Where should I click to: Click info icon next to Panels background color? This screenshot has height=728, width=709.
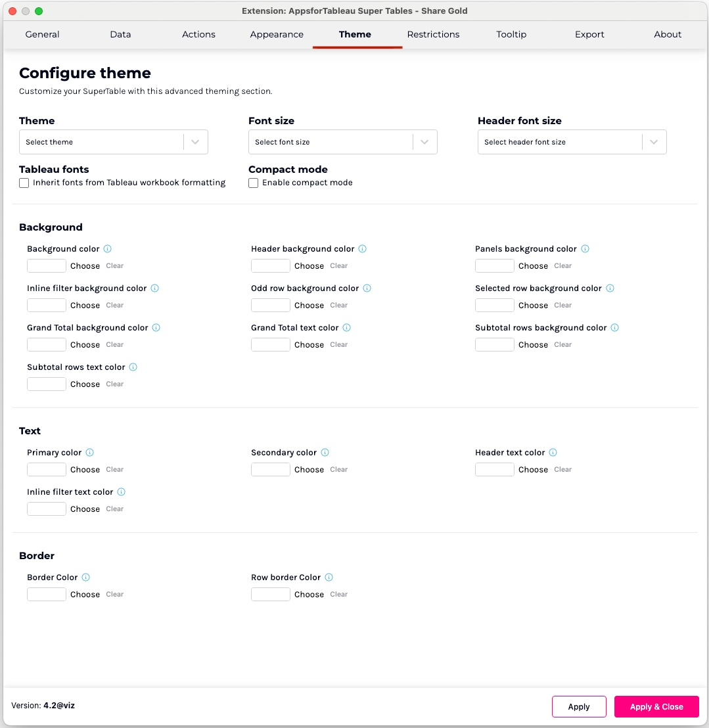(x=585, y=249)
